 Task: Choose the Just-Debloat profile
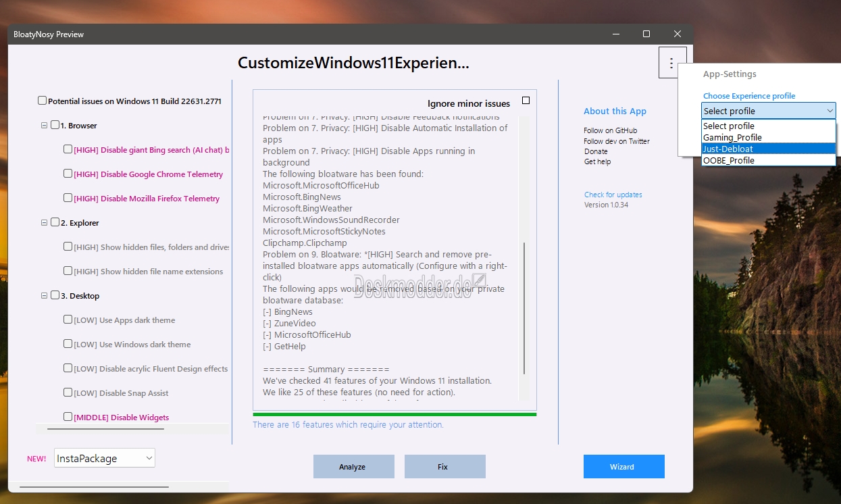coord(769,149)
